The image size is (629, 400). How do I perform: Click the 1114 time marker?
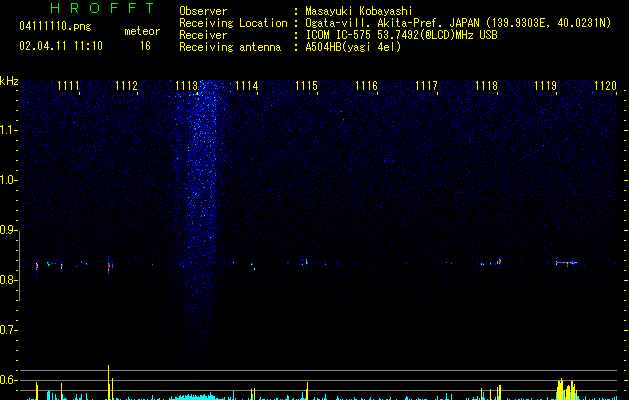[x=246, y=86]
